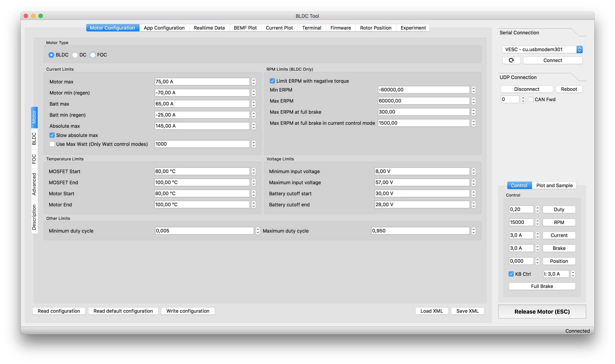Click the KB Ctrl current stepper arrows
Image resolution: width=615 pixels, height=364 pixels.
573,274
